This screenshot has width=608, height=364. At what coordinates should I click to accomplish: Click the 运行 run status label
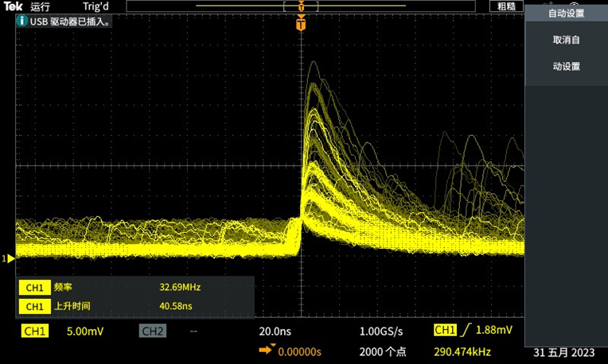[x=40, y=6]
